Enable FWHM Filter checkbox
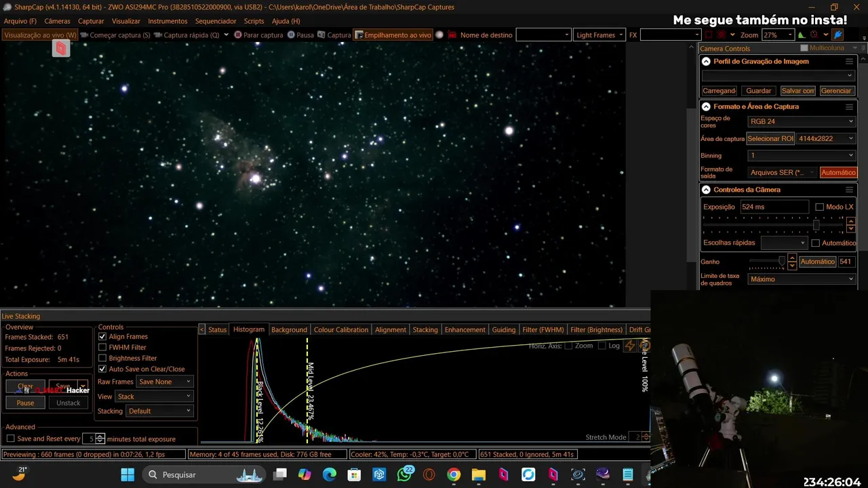The image size is (868, 488). 102,347
